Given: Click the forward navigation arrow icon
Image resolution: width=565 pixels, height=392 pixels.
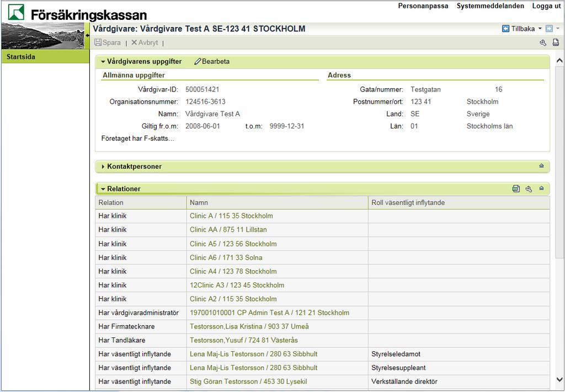Looking at the screenshot, I should [549, 29].
